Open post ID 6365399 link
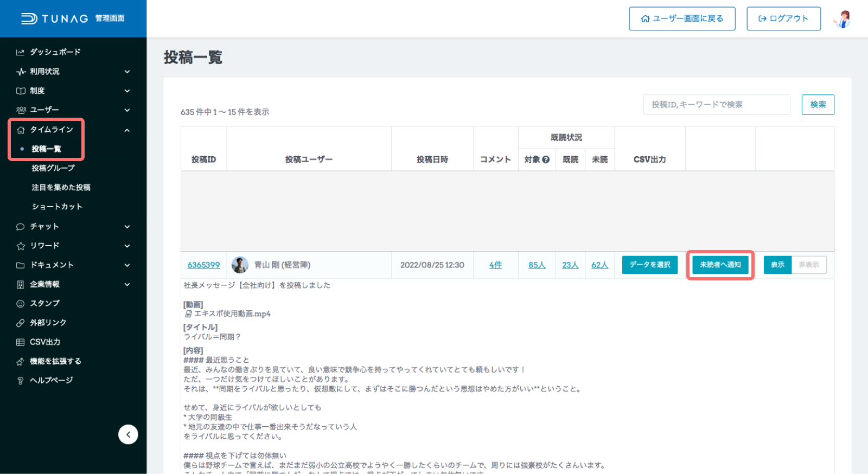The image size is (868, 474). 203,265
